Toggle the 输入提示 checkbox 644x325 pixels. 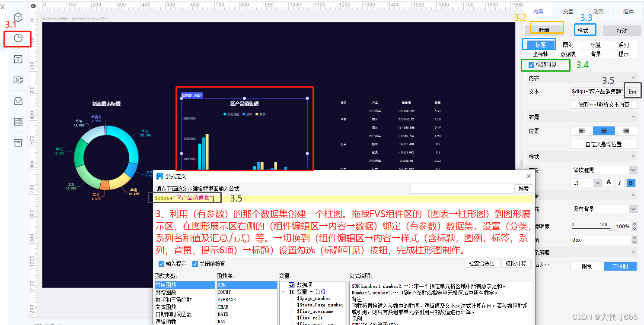coord(162,264)
